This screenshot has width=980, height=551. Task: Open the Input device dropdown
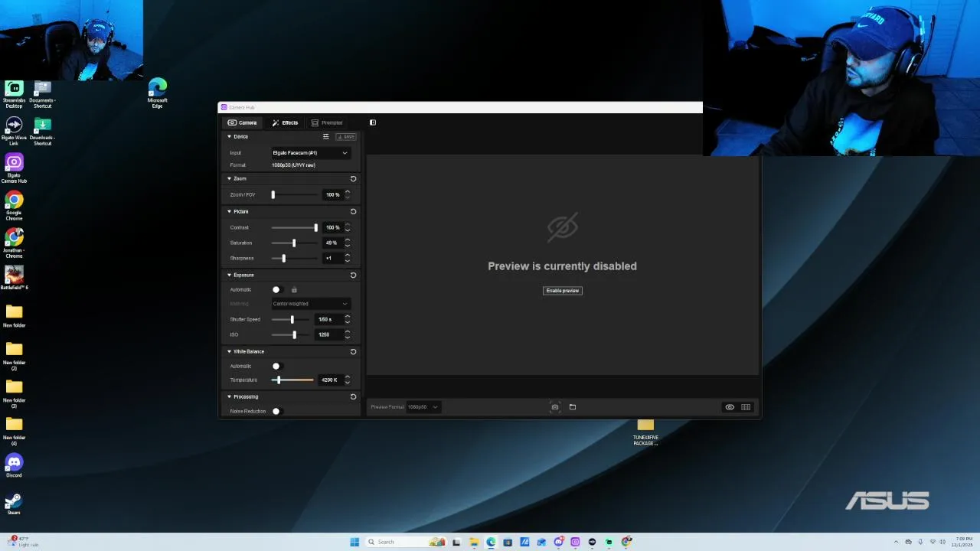(311, 153)
